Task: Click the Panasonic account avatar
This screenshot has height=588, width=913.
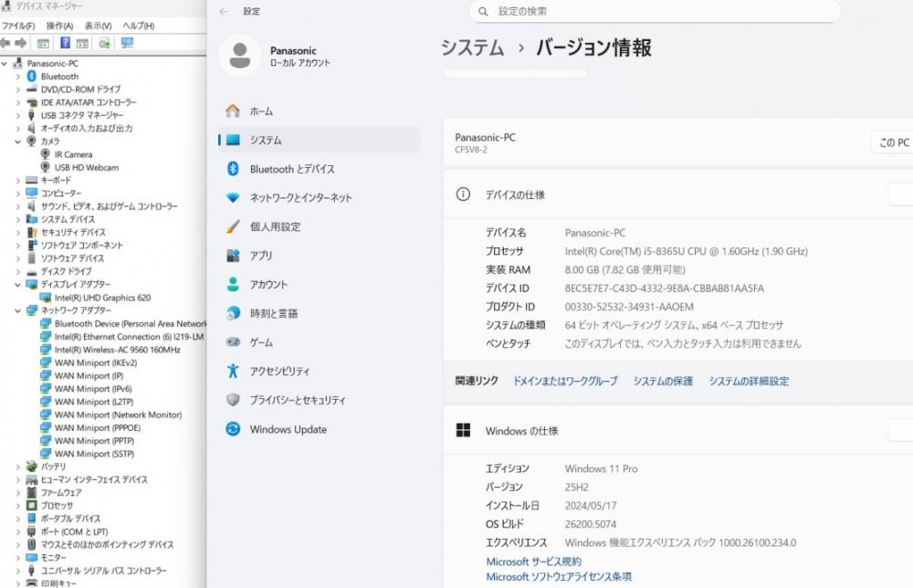Action: [240, 56]
